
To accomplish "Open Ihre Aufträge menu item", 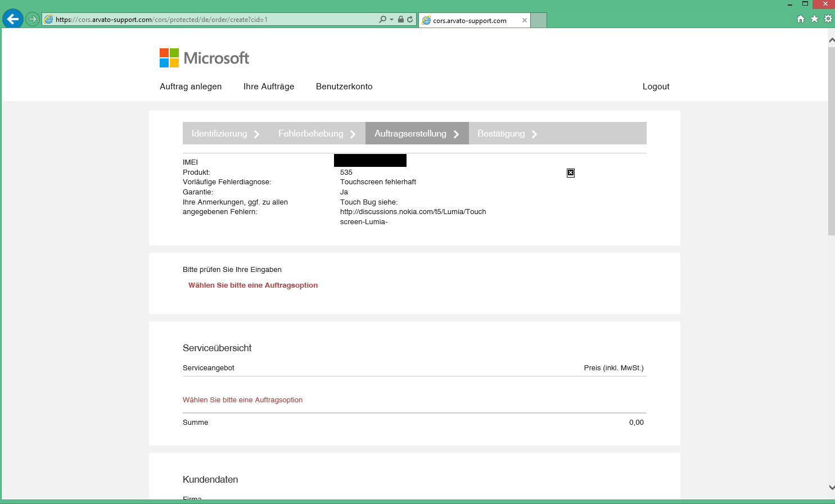I will coord(269,87).
